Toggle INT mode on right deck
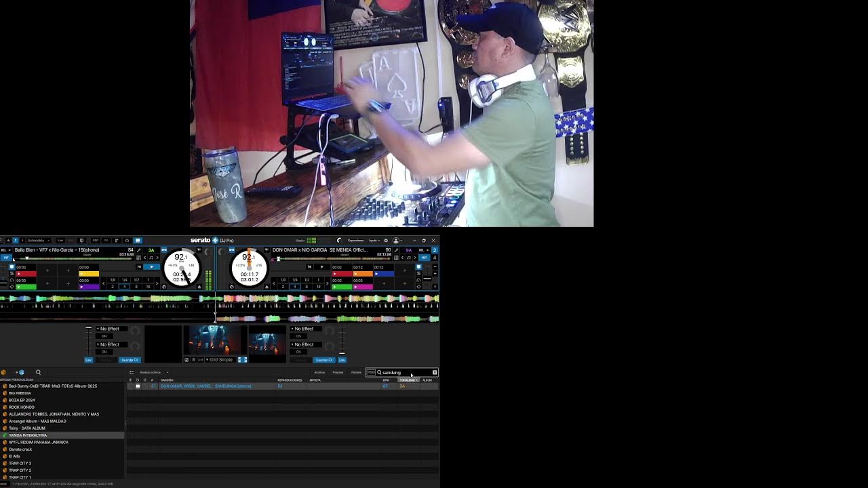Screen dimensions: 868x488 (424, 258)
